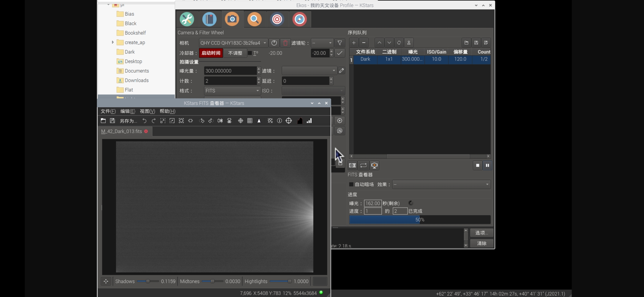Zoom in on FITS image
The width and height of the screenshot is (644, 297).
(x=163, y=121)
